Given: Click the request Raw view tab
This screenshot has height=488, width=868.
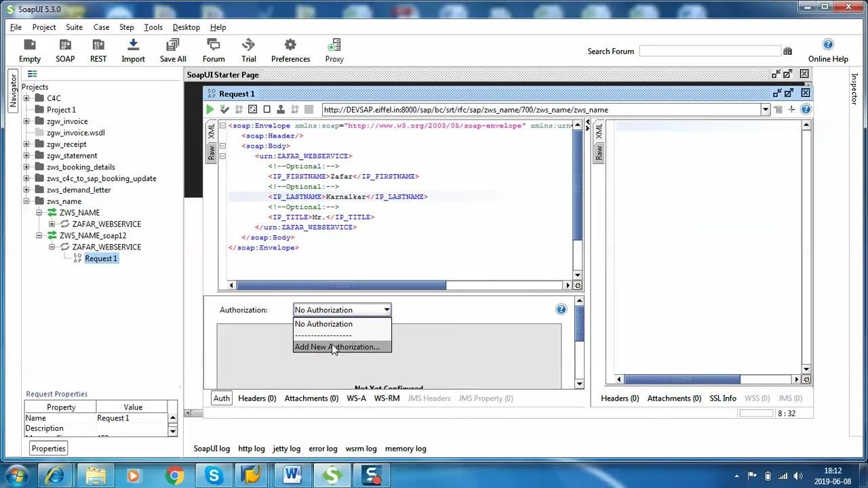Looking at the screenshot, I should click(212, 152).
